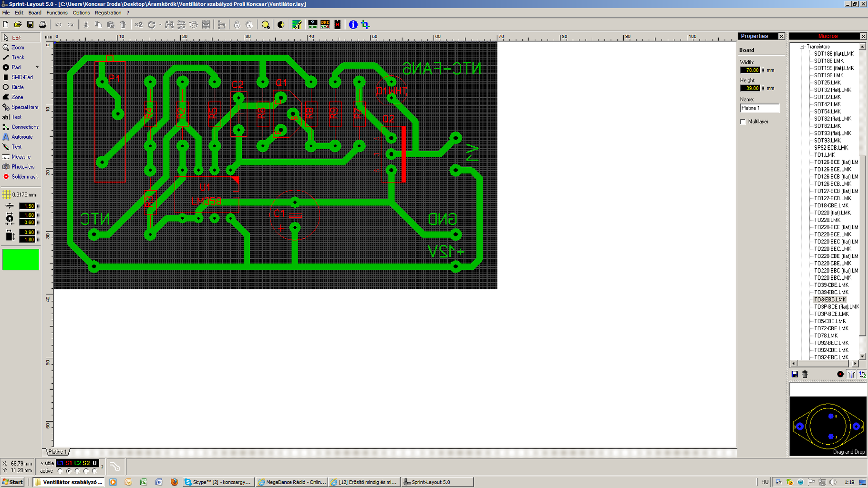
Task: Select macro TO92-CBE.LMK in the list
Action: point(831,350)
